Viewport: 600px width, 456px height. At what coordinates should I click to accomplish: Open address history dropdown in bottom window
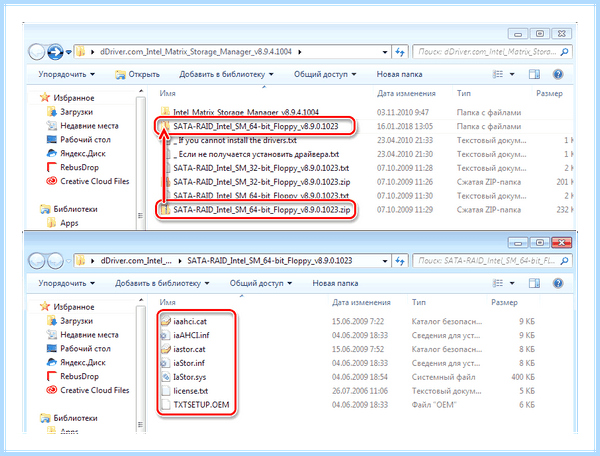point(385,261)
